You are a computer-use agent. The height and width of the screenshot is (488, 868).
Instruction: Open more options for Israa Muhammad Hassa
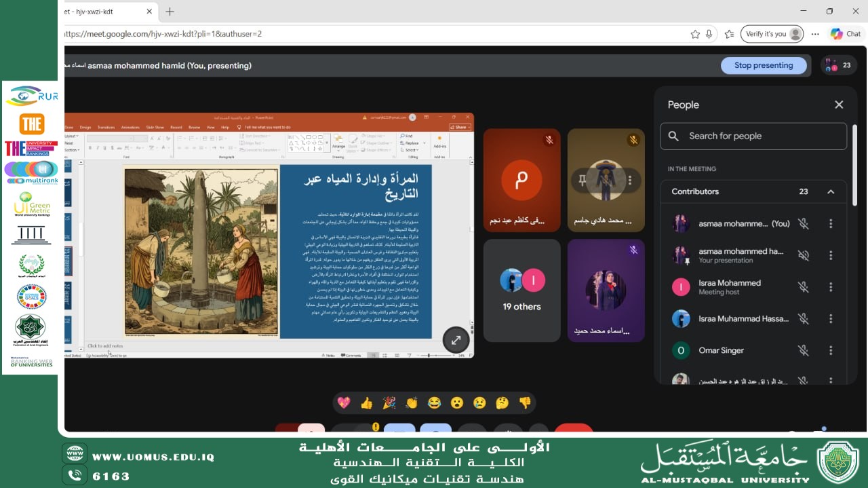click(x=831, y=318)
